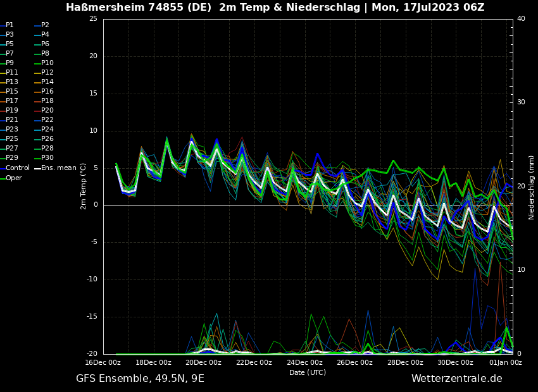
Task: Click the P1 legend entry
Action: [x=9, y=25]
